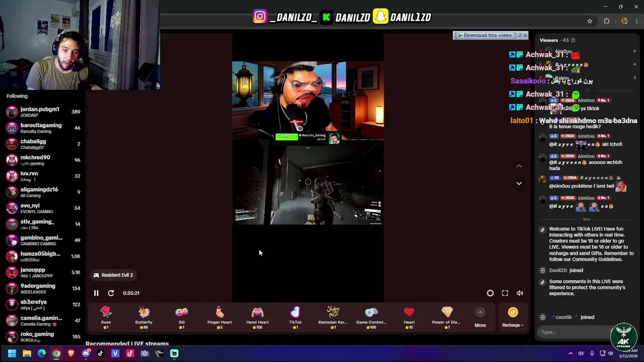Send a Finger Heart gift
This screenshot has height=362, width=644.
pos(219,318)
